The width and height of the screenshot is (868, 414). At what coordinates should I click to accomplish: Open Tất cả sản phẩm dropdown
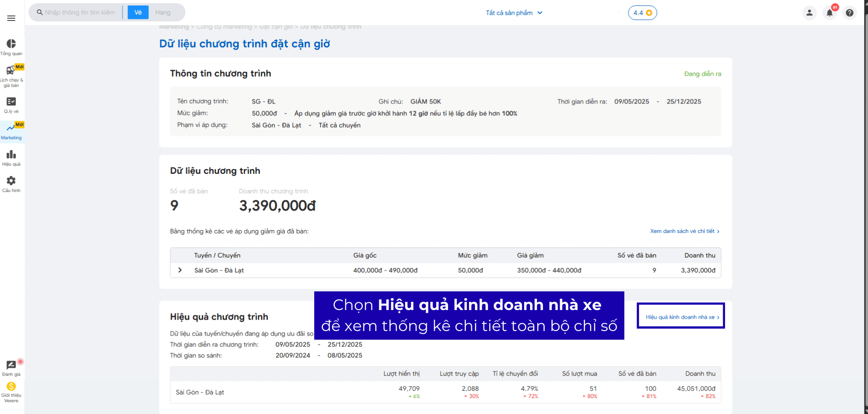point(514,13)
